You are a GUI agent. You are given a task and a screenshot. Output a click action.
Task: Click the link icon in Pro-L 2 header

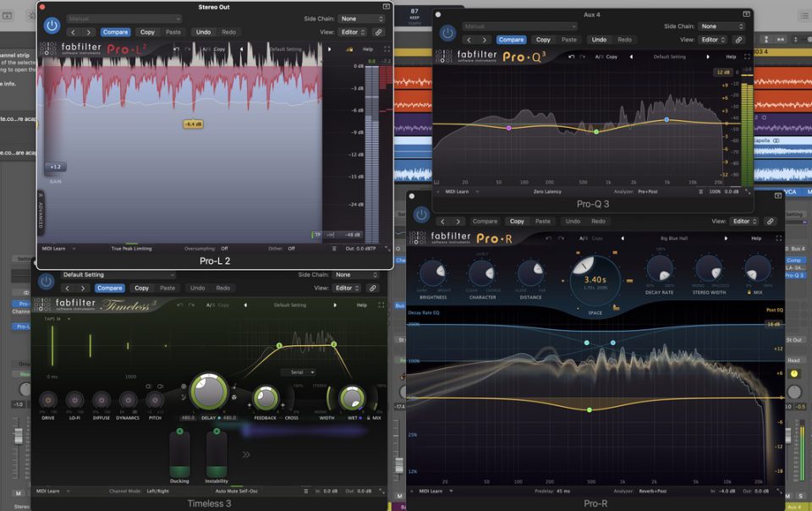click(x=377, y=32)
